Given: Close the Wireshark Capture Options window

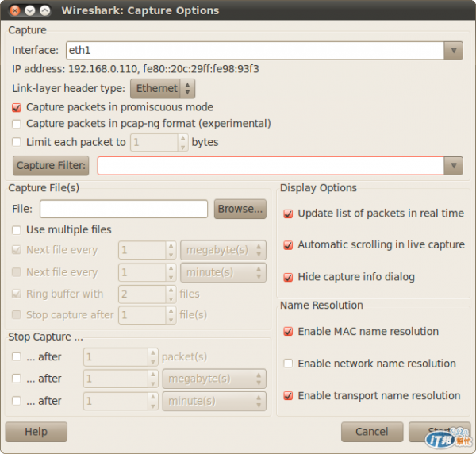Looking at the screenshot, I should click(14, 10).
